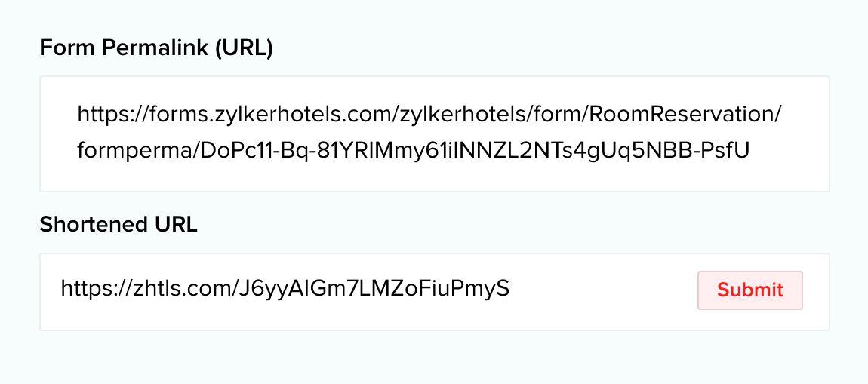This screenshot has height=384, width=868.
Task: Click "J6yyAIGm7LMZoFiuPmyS" code in the shortened URL
Action: (x=374, y=289)
